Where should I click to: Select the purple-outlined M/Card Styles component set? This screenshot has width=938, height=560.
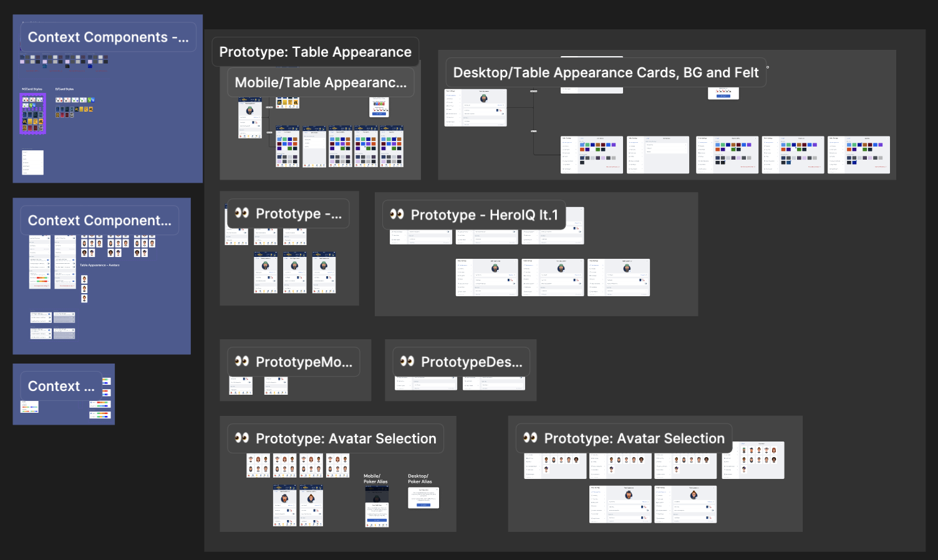[x=32, y=113]
